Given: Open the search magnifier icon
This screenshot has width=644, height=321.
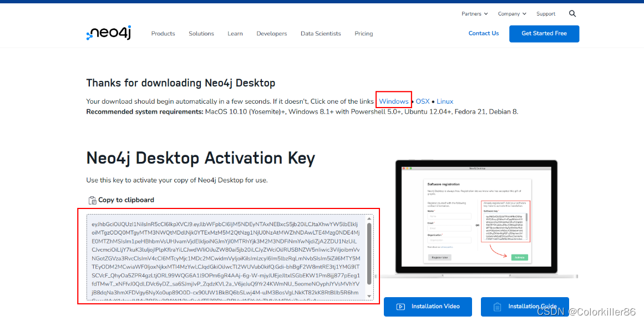Looking at the screenshot, I should click(x=572, y=13).
